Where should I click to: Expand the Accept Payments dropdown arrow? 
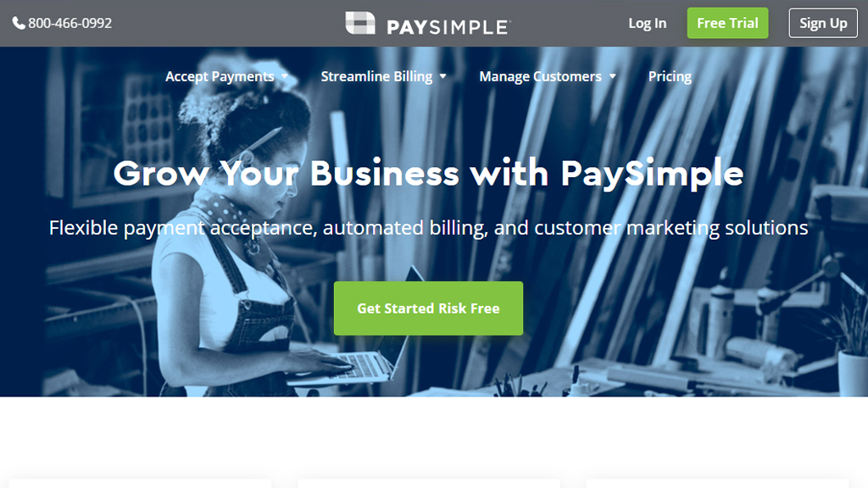click(x=285, y=76)
